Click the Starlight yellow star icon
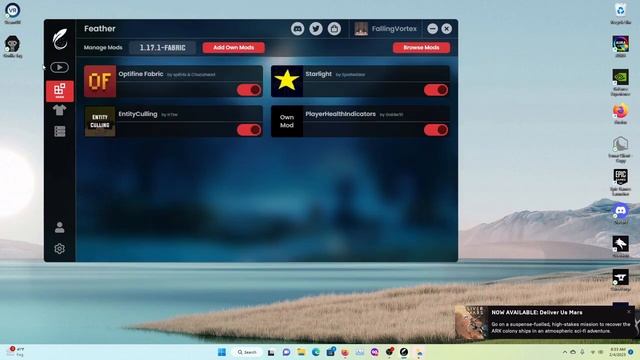Viewport: 640px width, 360px height. click(287, 81)
